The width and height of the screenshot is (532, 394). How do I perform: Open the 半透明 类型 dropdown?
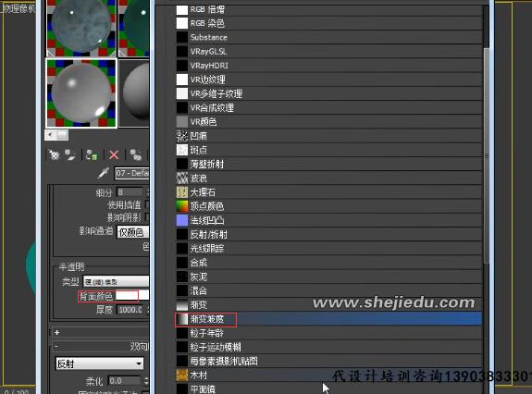point(116,281)
